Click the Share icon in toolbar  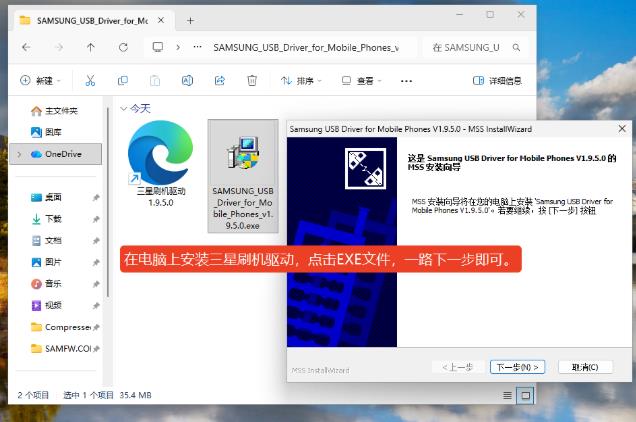click(x=219, y=81)
